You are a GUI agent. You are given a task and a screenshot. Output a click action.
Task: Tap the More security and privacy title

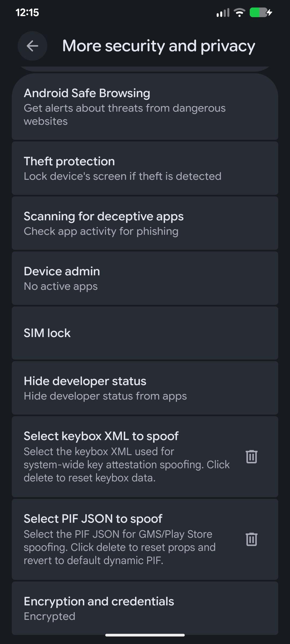[x=159, y=46]
